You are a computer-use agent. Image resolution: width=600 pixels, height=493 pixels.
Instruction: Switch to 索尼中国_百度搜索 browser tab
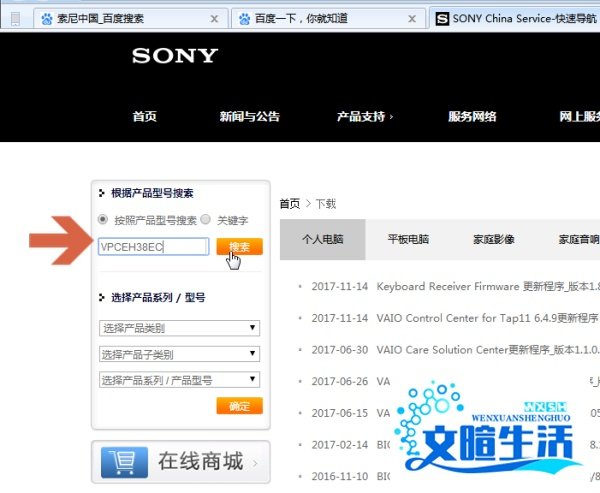tap(131, 18)
